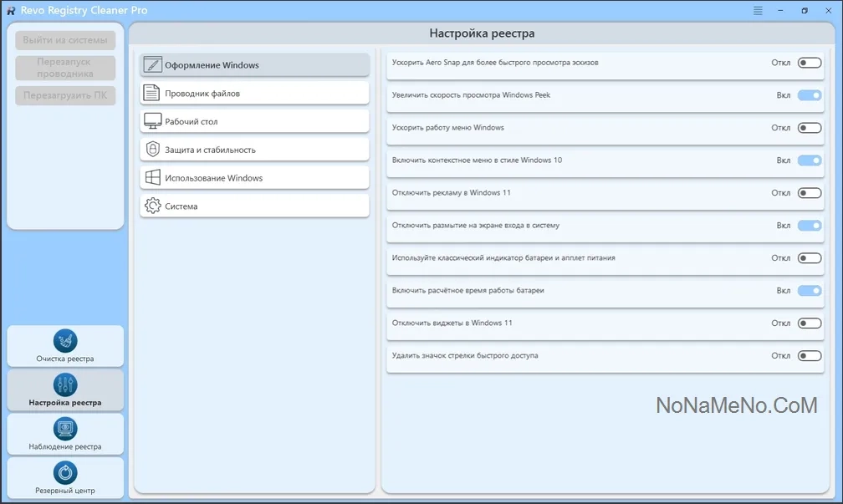Select the Настройка реестра sliders icon
The height and width of the screenshot is (504, 843).
click(65, 384)
